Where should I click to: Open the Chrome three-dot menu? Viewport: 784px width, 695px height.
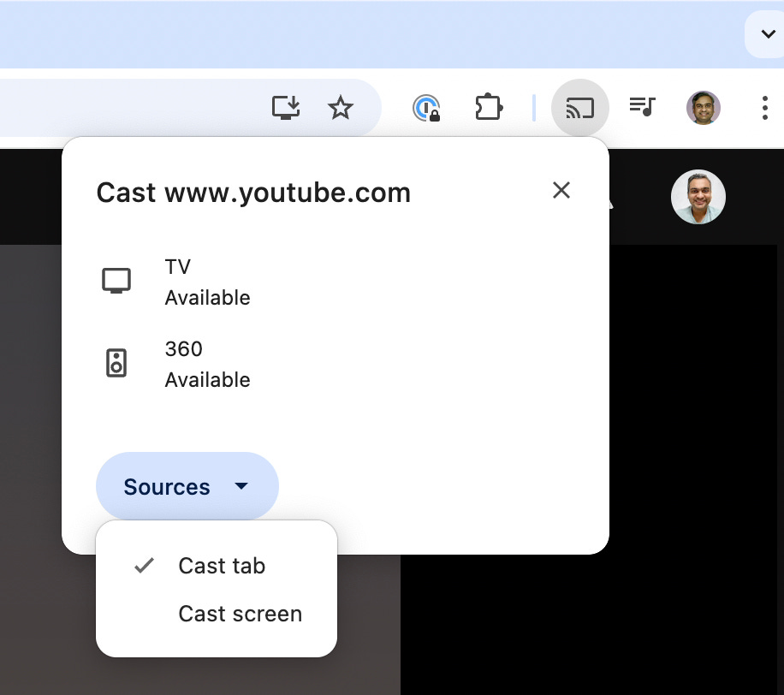pos(765,108)
